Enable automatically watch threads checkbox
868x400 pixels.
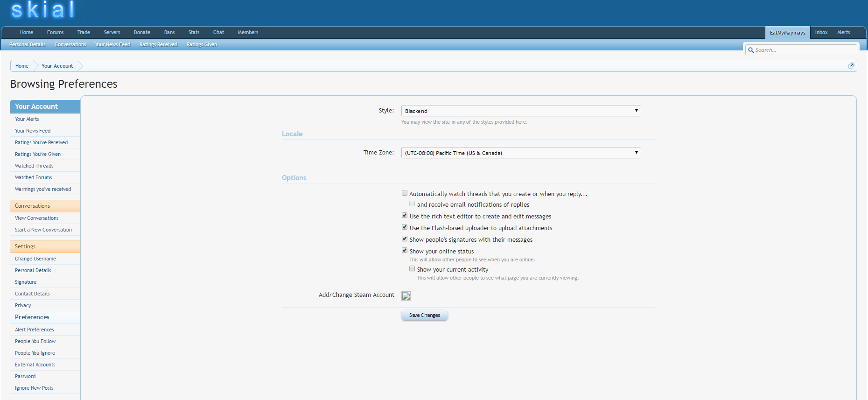click(x=405, y=193)
